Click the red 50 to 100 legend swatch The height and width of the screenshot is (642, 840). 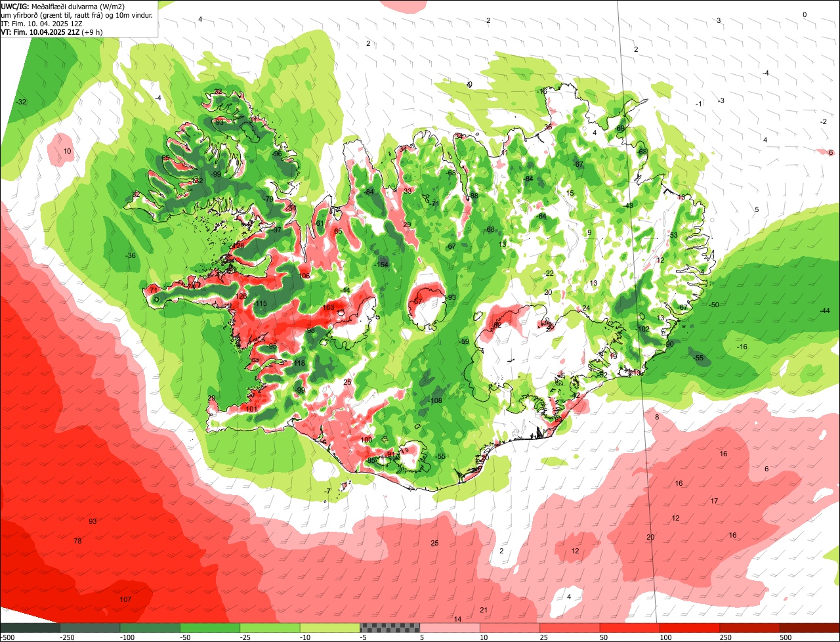click(630, 628)
